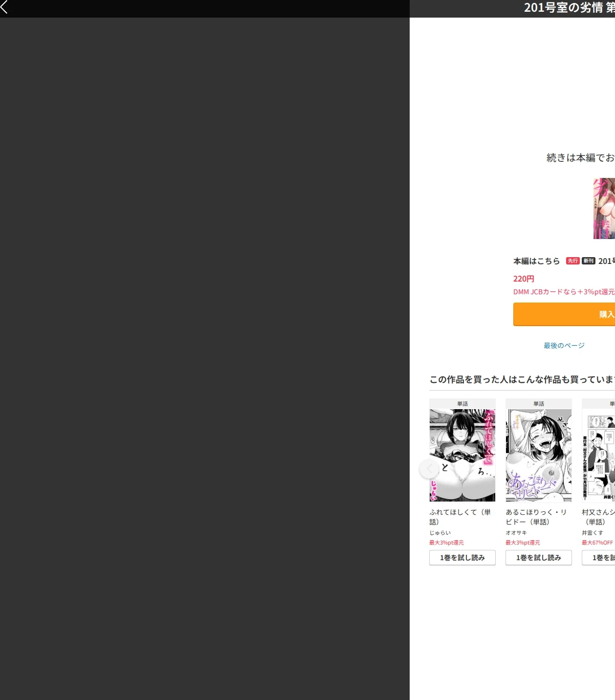Click the 201号室の劣情 header title
The width and height of the screenshot is (615, 700).
click(570, 7)
